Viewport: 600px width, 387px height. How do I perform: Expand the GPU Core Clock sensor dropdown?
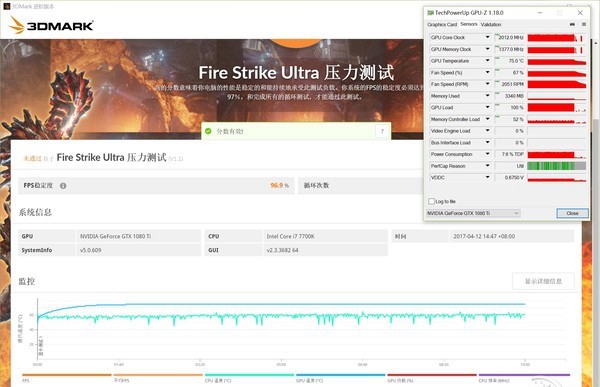click(x=488, y=38)
